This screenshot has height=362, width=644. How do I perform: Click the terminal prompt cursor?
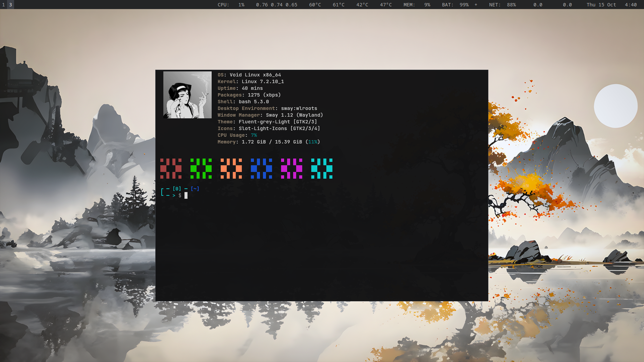(x=186, y=195)
